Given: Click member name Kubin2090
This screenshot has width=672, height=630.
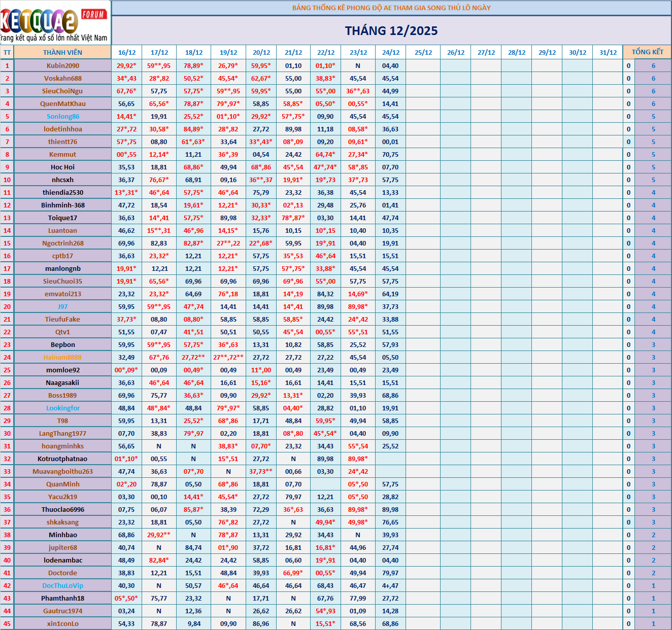Looking at the screenshot, I should pyautogui.click(x=62, y=65).
